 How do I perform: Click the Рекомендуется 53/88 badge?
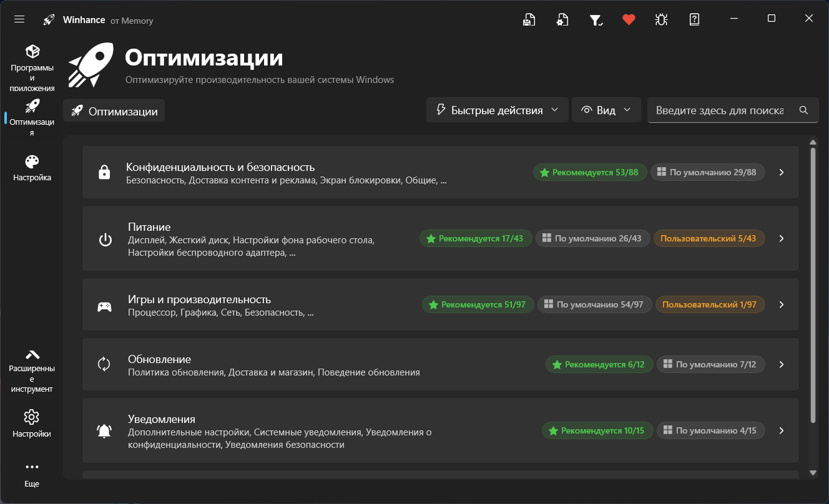(590, 172)
